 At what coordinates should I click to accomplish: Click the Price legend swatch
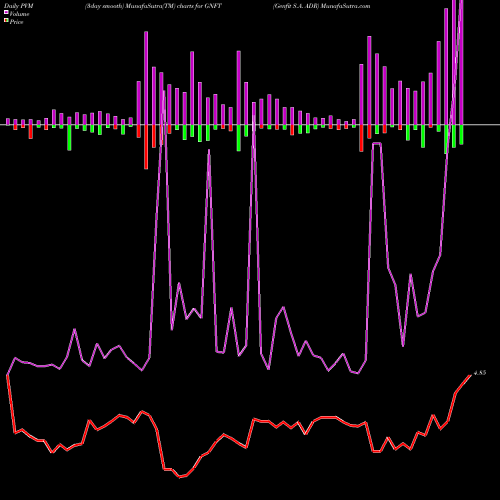pyautogui.click(x=6, y=21)
